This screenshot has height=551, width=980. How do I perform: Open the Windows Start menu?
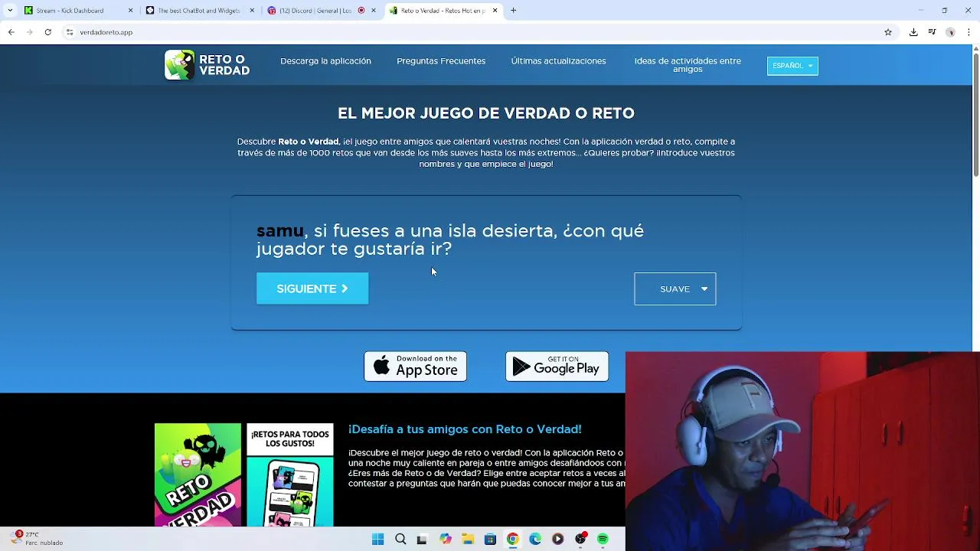[377, 540]
